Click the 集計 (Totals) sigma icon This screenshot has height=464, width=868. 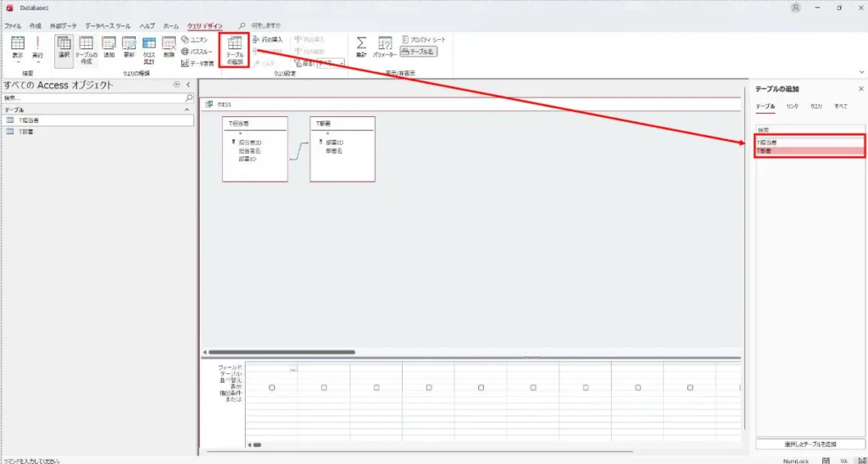click(361, 47)
